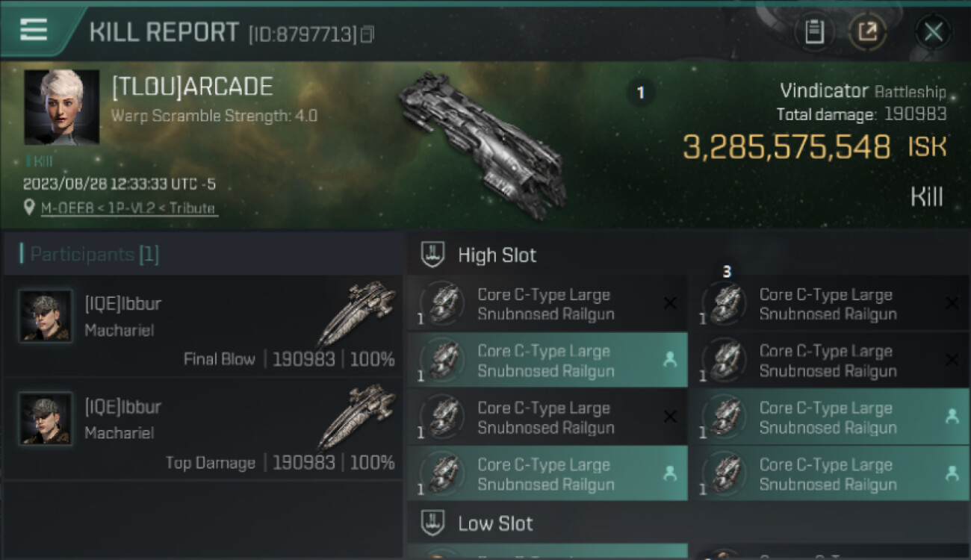Open Ibbur's portrait in the Top Damage row

point(46,419)
